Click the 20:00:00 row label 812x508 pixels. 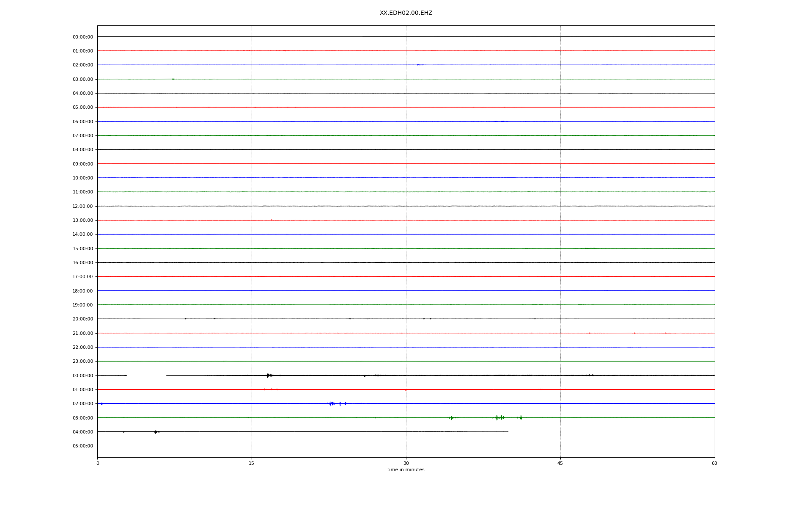click(82, 319)
